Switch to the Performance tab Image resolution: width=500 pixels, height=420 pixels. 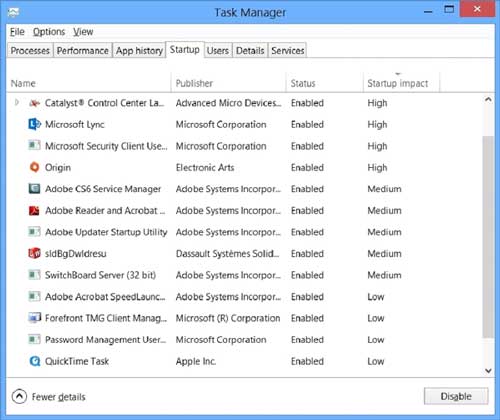point(83,51)
